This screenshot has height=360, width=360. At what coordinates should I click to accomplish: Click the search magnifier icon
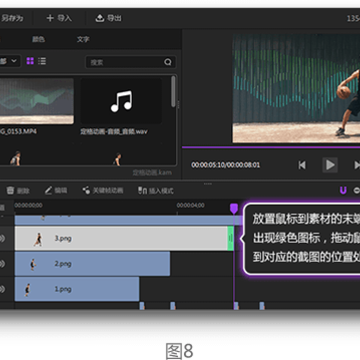tap(168, 62)
